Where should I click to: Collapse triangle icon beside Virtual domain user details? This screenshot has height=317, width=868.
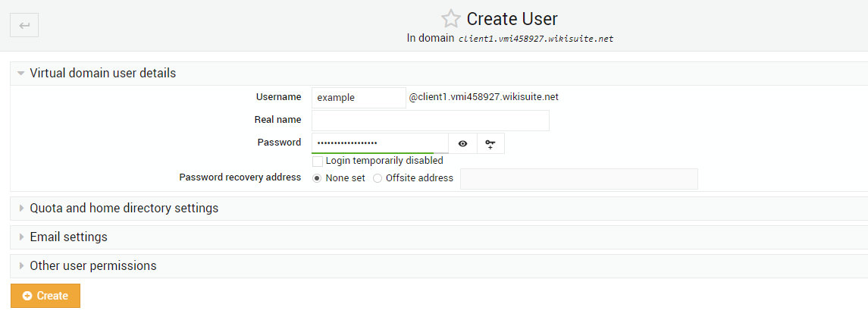21,73
